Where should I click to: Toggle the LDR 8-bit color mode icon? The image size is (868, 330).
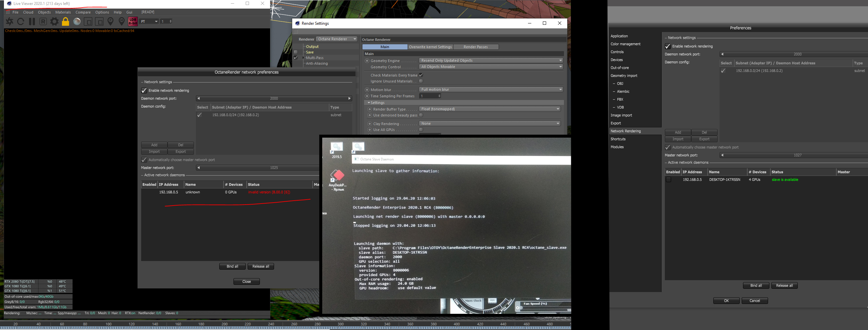pos(133,21)
